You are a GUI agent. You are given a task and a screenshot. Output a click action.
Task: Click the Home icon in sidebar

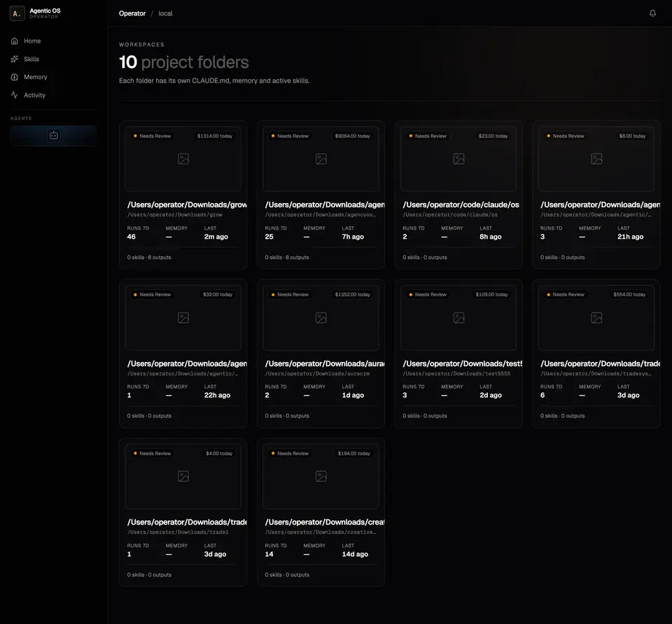15,41
